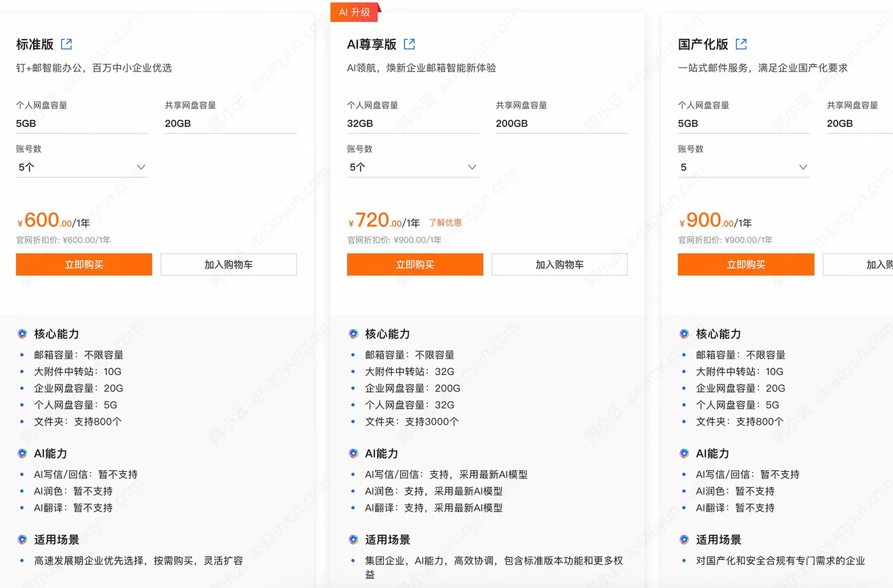Click 核心能力 icon in 标准版 card

point(22,334)
